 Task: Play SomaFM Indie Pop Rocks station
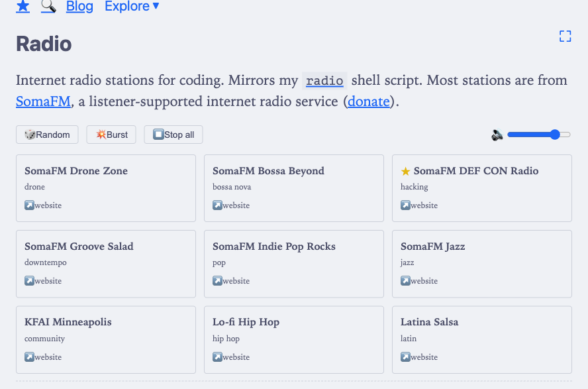pos(294,264)
